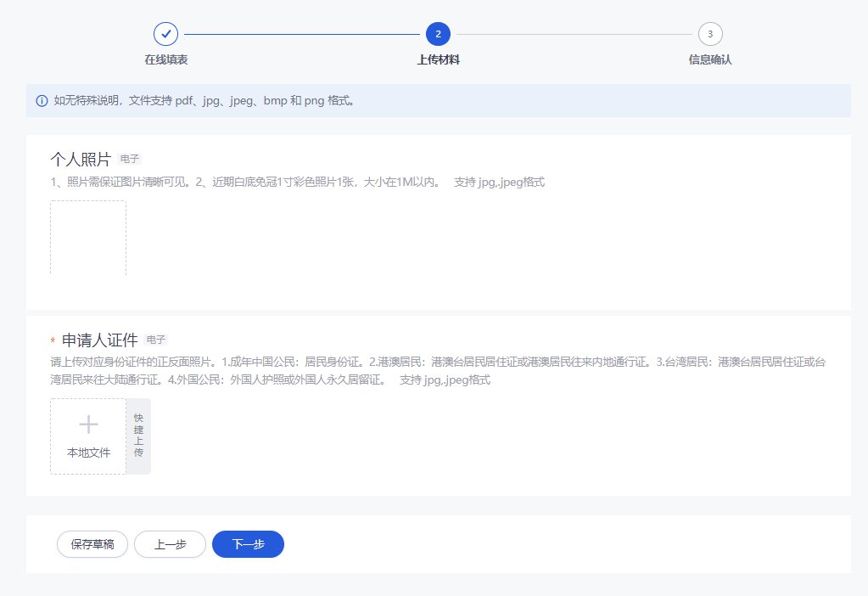Image resolution: width=868 pixels, height=596 pixels.
Task: Click the completed checkmark step icon
Action: coord(165,34)
